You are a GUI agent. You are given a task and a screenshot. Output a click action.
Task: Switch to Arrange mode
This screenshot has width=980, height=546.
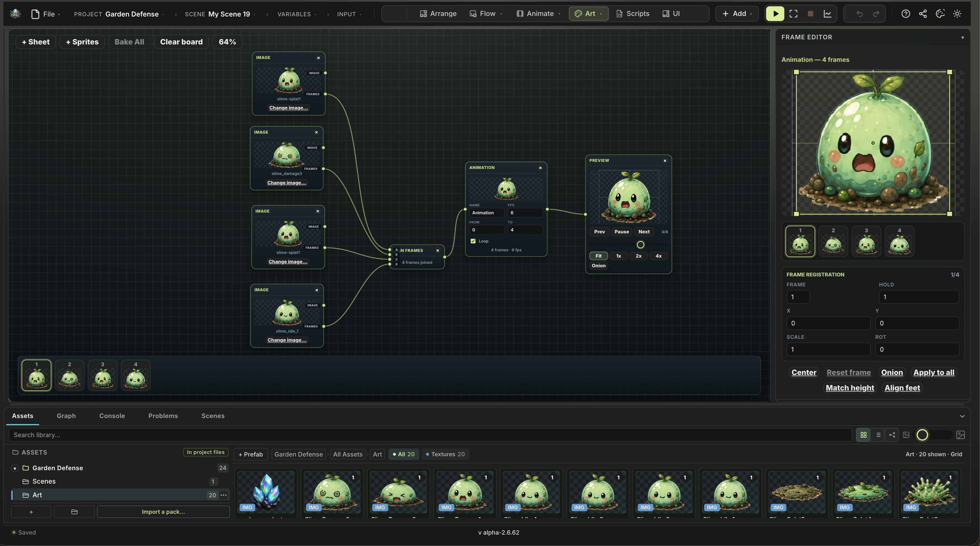coord(438,14)
